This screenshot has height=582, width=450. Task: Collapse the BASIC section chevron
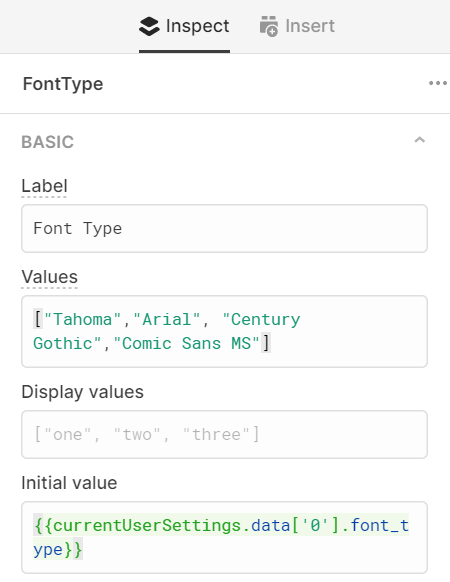[420, 140]
